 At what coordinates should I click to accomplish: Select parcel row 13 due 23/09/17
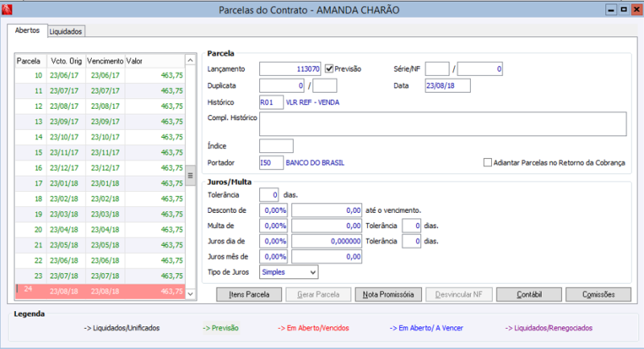pos(100,122)
